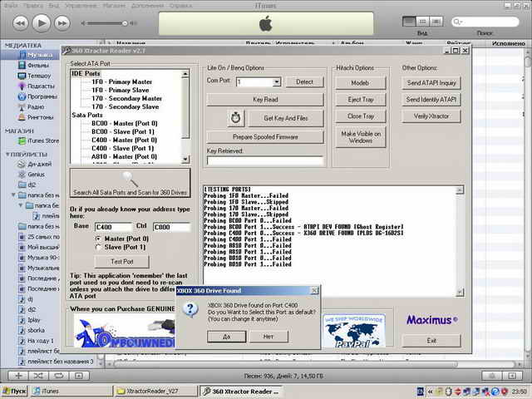Open Рингтоны in iTunes sidebar
The width and height of the screenshot is (532, 399).
coord(36,117)
